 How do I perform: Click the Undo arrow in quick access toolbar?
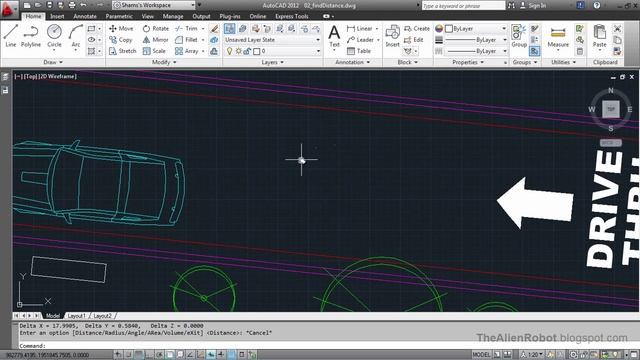click(83, 5)
